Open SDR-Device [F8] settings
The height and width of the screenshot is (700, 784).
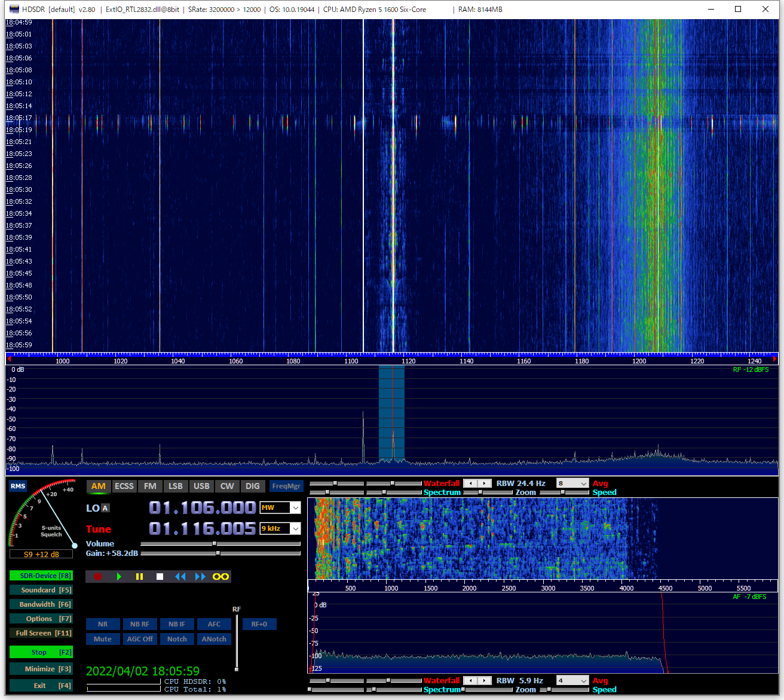(41, 576)
